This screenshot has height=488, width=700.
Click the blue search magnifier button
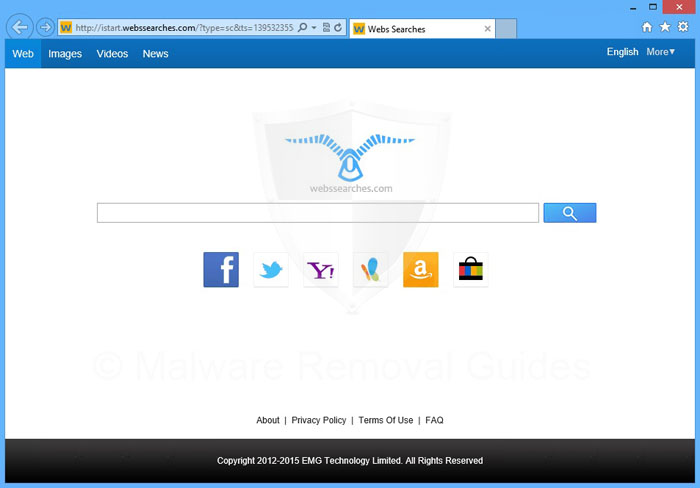coord(570,213)
